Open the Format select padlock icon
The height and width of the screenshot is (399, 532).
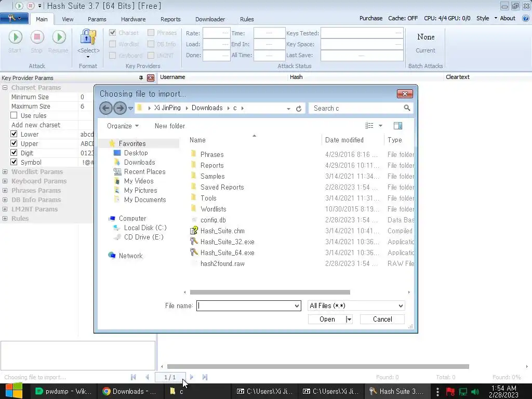click(88, 37)
